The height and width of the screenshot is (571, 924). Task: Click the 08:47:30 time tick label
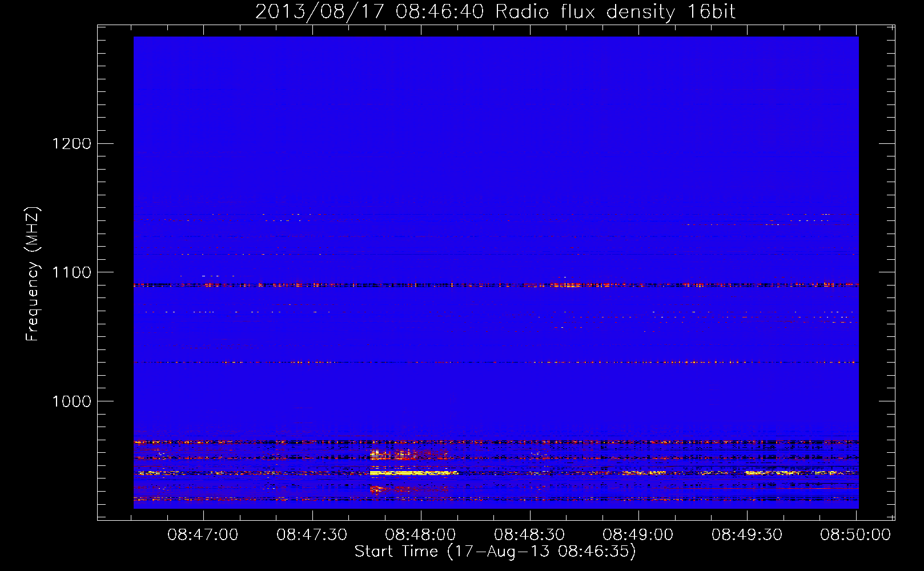click(x=312, y=535)
